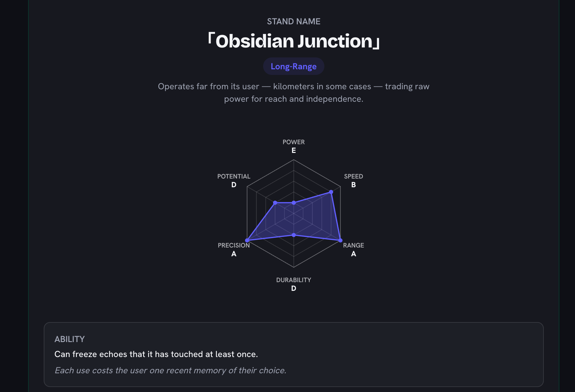Click the PRECISION axis label
Screen dimensions: 575x392
click(234, 245)
